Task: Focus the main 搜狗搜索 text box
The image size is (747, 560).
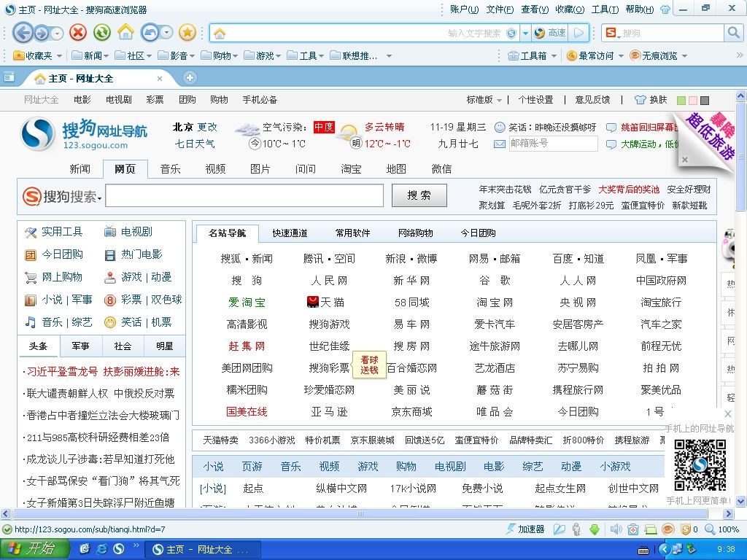Action: 244,195
